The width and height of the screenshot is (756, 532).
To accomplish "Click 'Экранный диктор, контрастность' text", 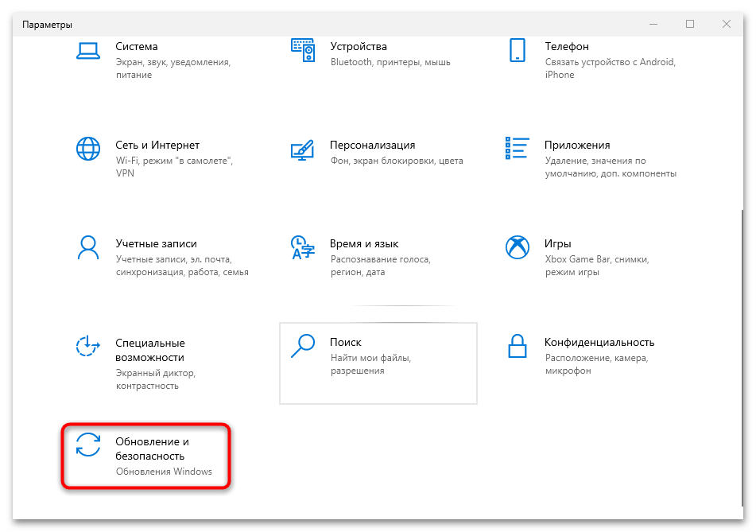I will (x=156, y=379).
